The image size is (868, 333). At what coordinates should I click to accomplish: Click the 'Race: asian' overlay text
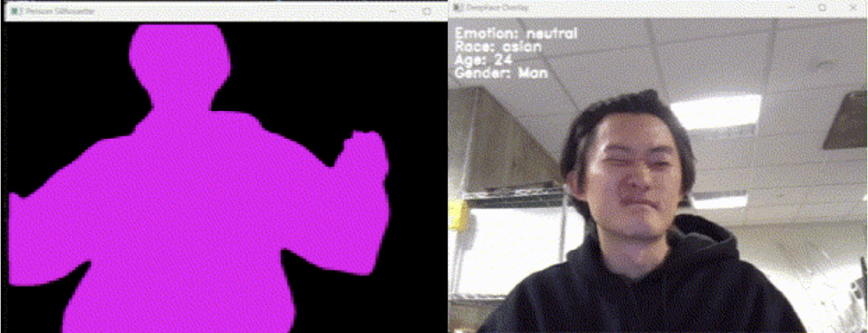pyautogui.click(x=498, y=47)
